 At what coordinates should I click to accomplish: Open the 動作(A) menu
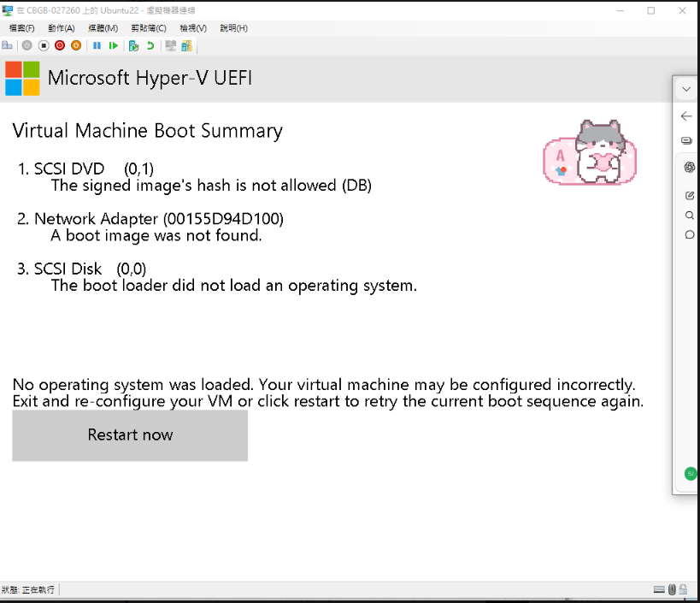[62, 28]
